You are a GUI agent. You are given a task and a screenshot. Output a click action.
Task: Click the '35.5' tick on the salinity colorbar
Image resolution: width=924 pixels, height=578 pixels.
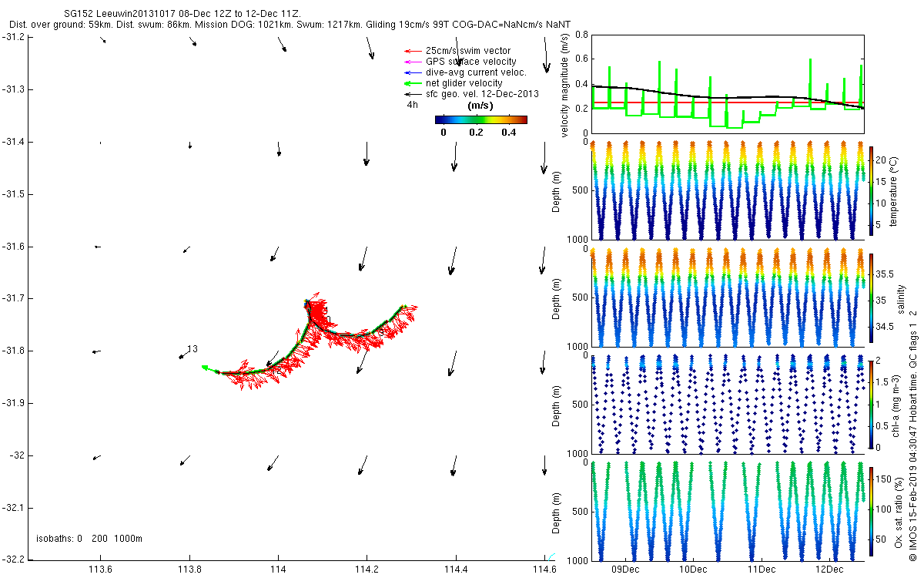(885, 274)
